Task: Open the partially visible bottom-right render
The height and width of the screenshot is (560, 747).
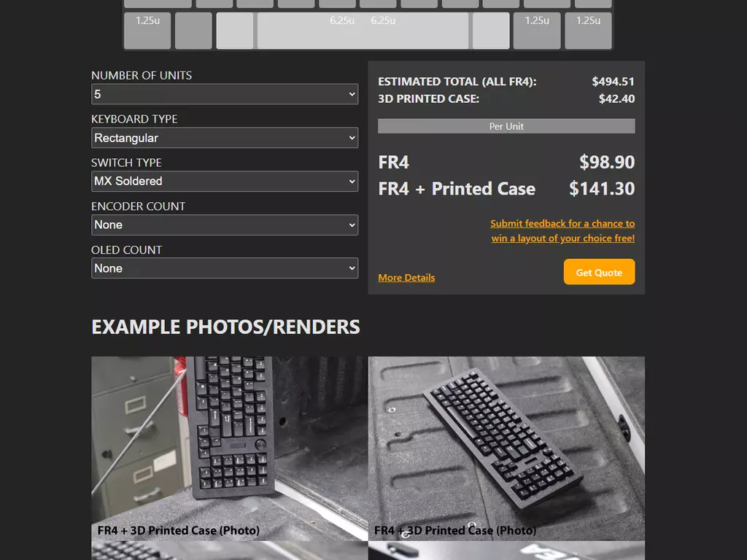Action: click(x=506, y=551)
